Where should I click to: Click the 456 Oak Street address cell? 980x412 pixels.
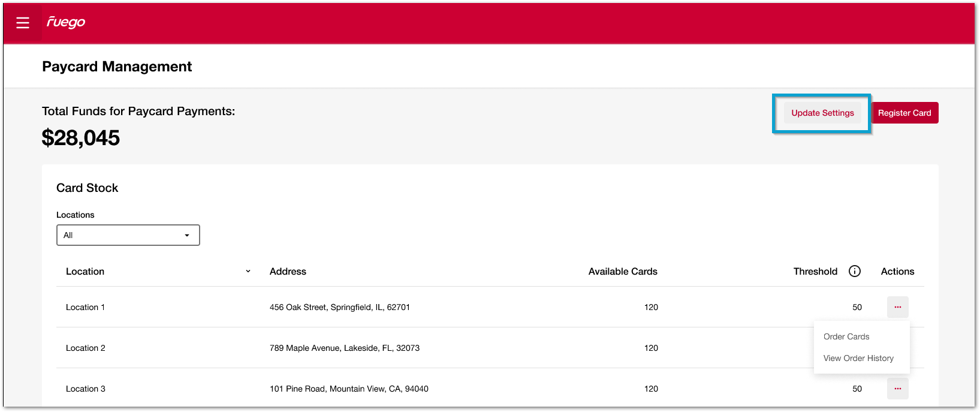point(339,307)
